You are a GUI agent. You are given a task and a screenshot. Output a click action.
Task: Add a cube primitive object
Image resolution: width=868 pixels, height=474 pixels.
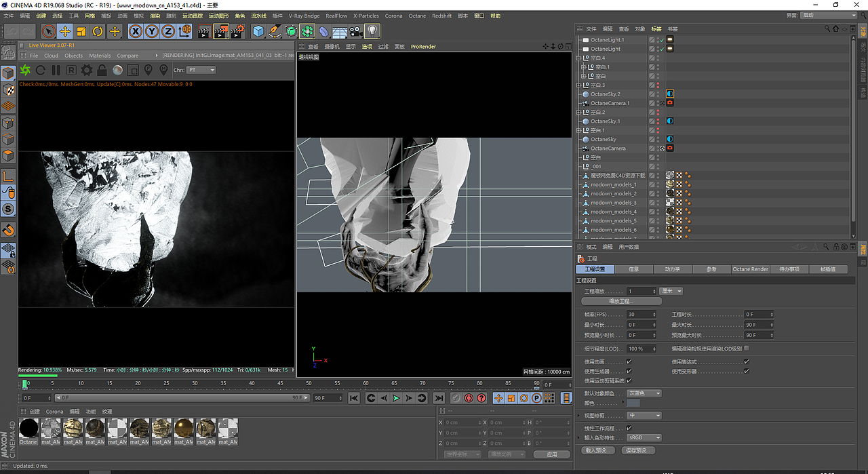[258, 31]
